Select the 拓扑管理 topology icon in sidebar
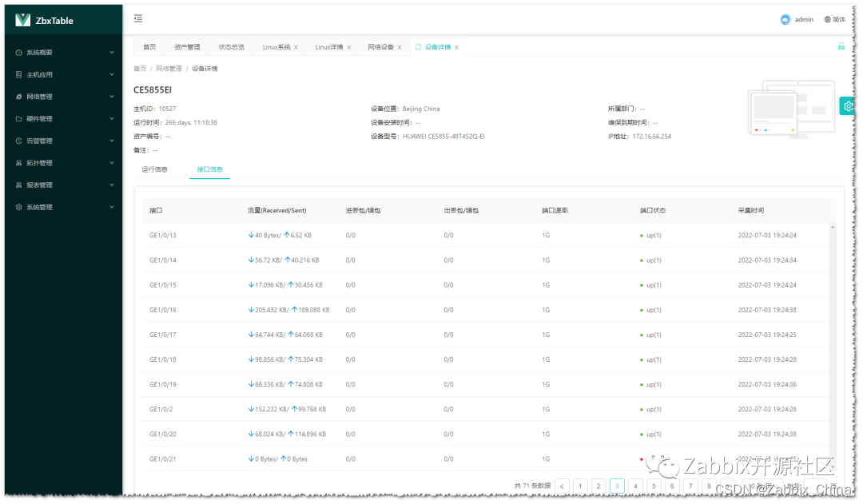863x504 pixels. point(18,163)
